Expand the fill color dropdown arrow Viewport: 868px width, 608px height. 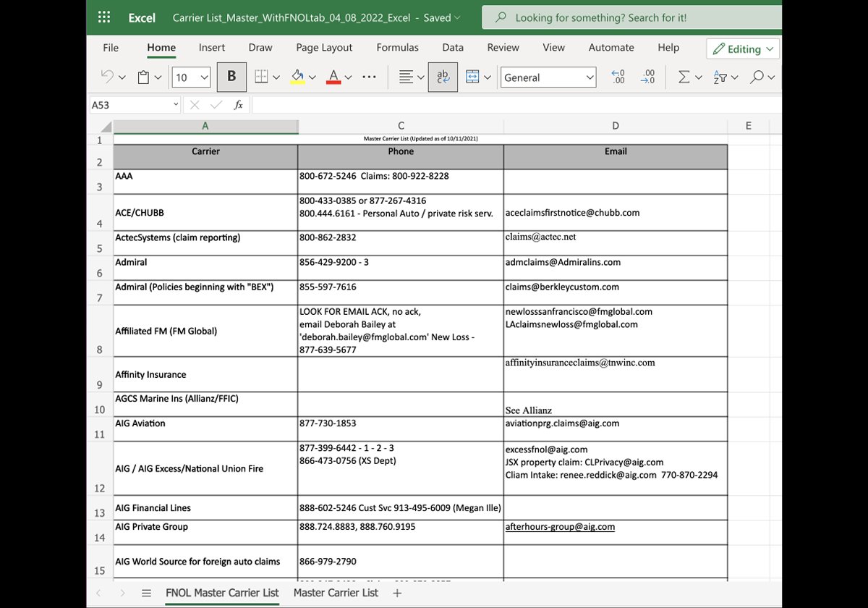[x=312, y=77]
